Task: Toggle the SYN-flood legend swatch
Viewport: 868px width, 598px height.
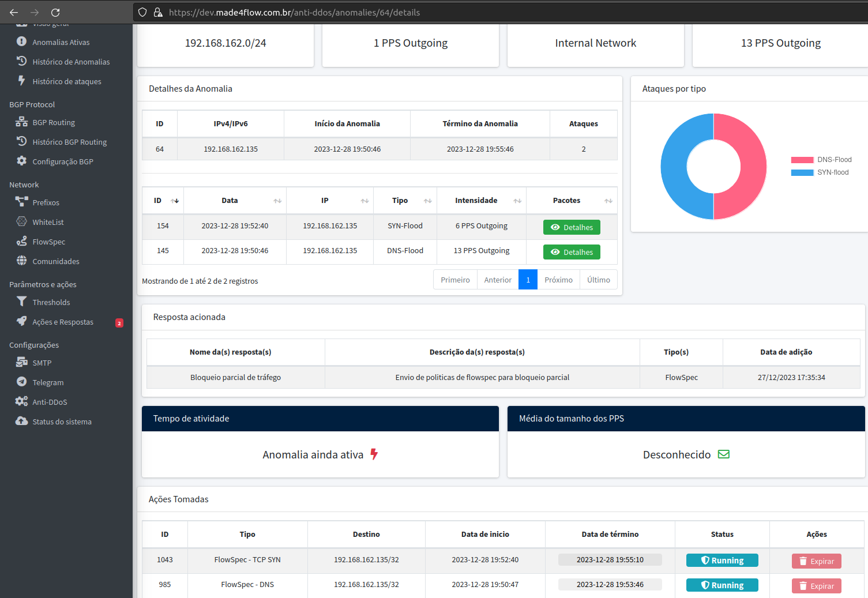Action: point(802,172)
